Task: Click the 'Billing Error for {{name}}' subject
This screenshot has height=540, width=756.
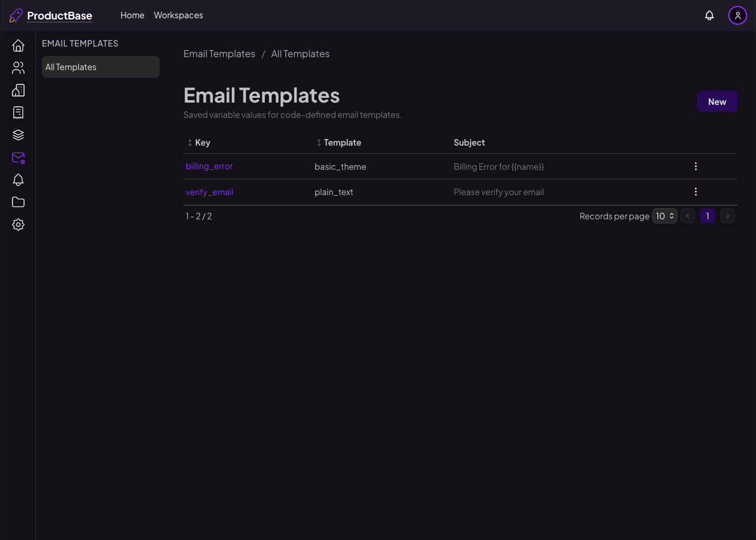Action: point(499,167)
